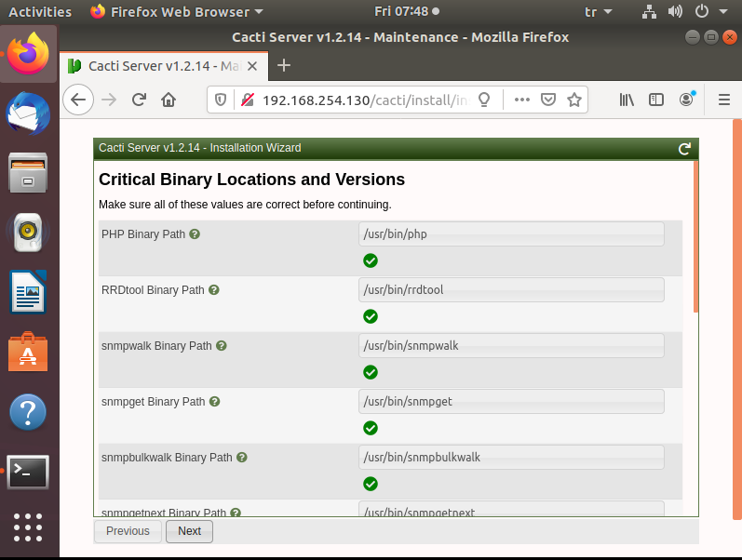Open Help from dock
Screen dimensions: 742x560
click(28, 411)
